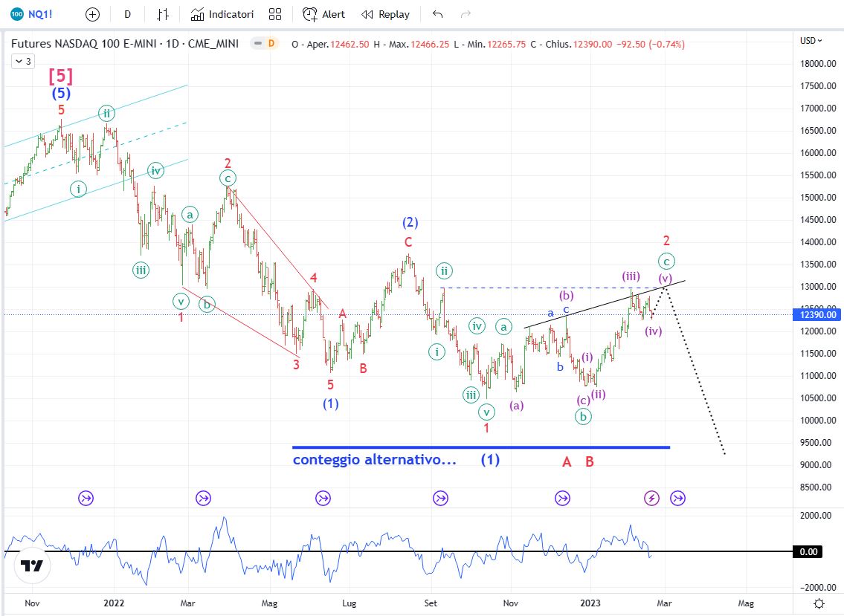This screenshot has width=844, height=616.
Task: Open the USD currency dropdown
Action: click(811, 40)
